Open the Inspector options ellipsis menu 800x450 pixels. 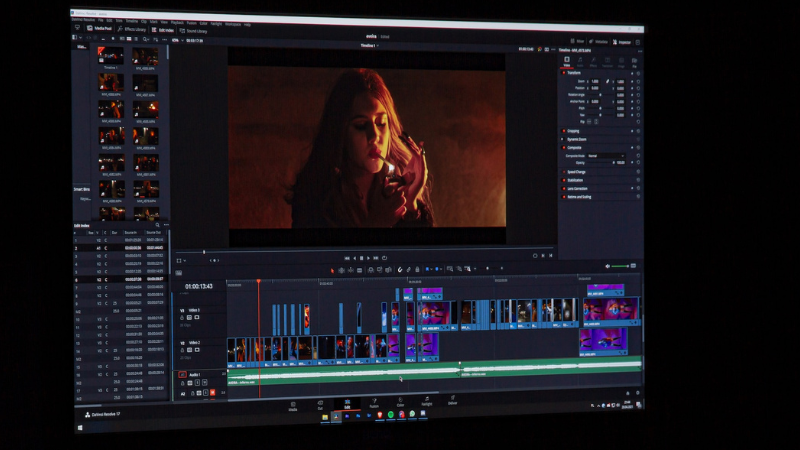point(640,51)
